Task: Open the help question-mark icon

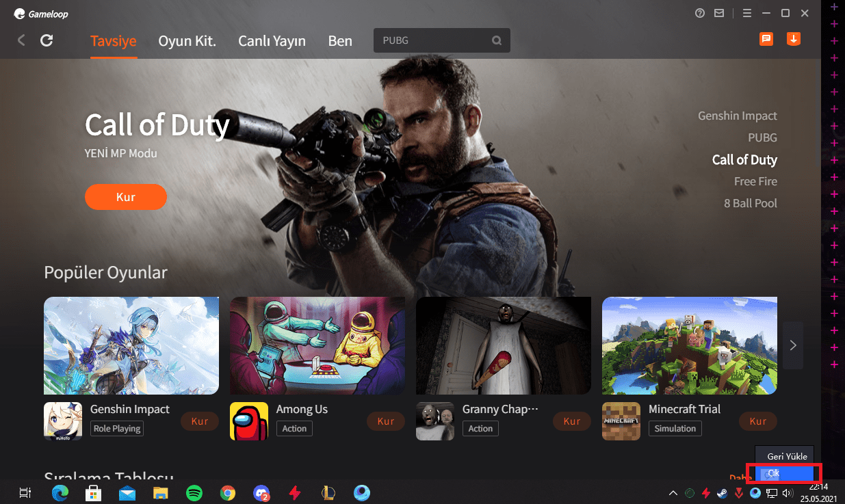Action: tap(699, 13)
